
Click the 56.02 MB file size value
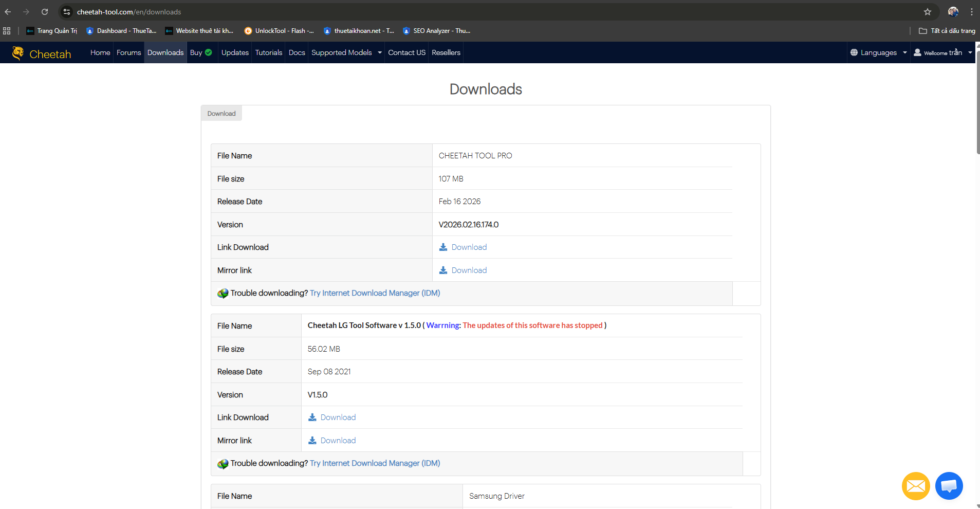point(324,349)
